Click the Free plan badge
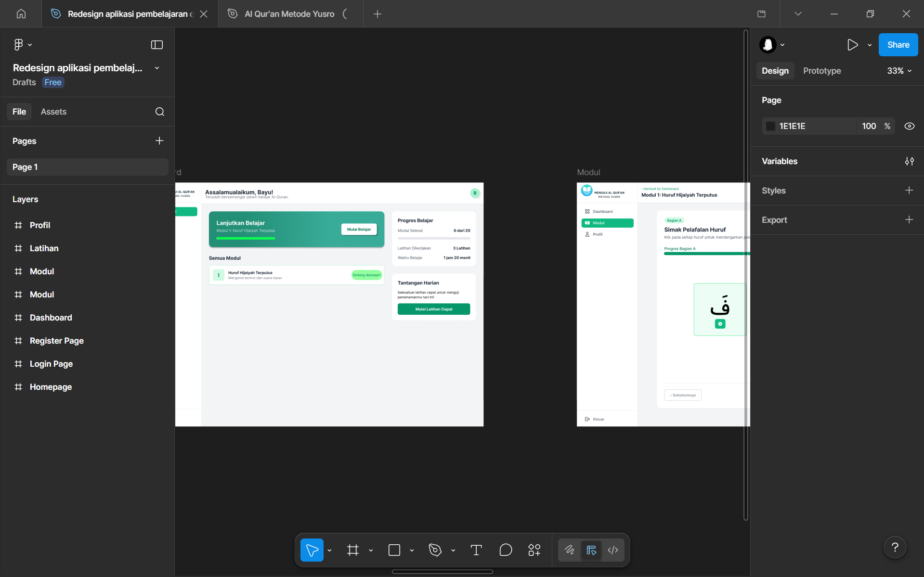The height and width of the screenshot is (577, 924). (x=53, y=82)
